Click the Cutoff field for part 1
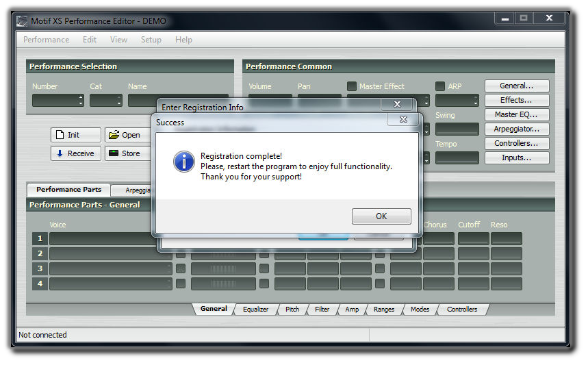The height and width of the screenshot is (365, 588). coord(473,238)
